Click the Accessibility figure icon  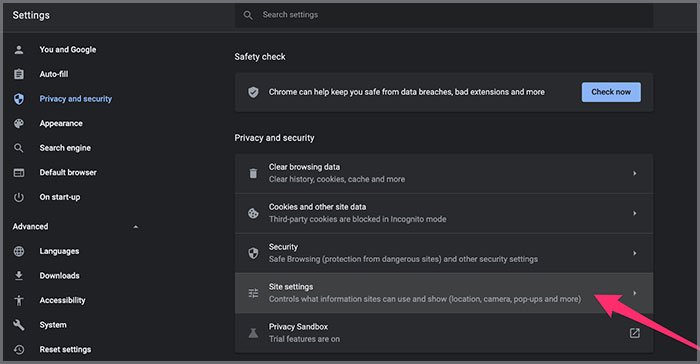click(x=19, y=300)
